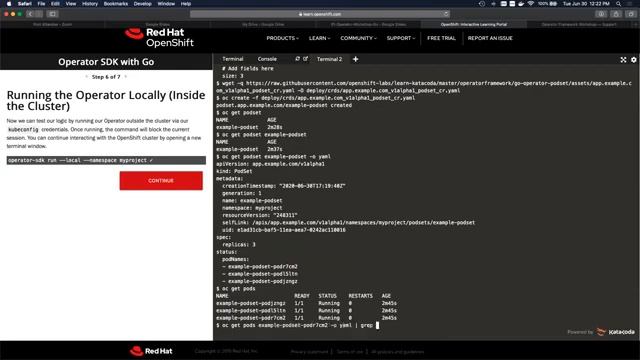Click the FREE TRIAL link
Image resolution: width=640 pixels, height=360 pixels.
coord(441,38)
